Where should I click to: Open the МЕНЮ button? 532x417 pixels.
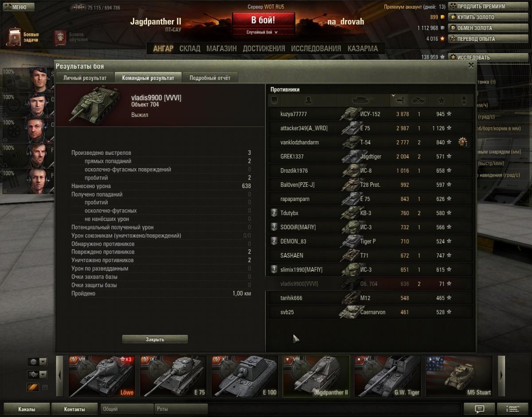(x=19, y=7)
